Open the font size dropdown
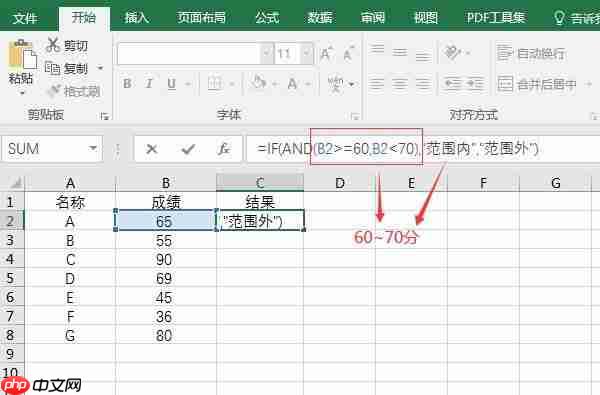 307,54
